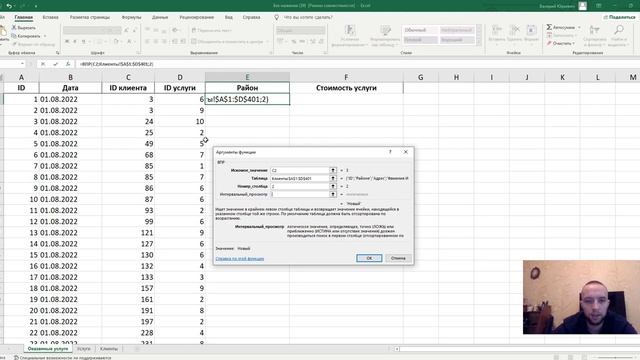
Task: Click the Clear (Очистить) eraser icon
Action: (x=549, y=43)
